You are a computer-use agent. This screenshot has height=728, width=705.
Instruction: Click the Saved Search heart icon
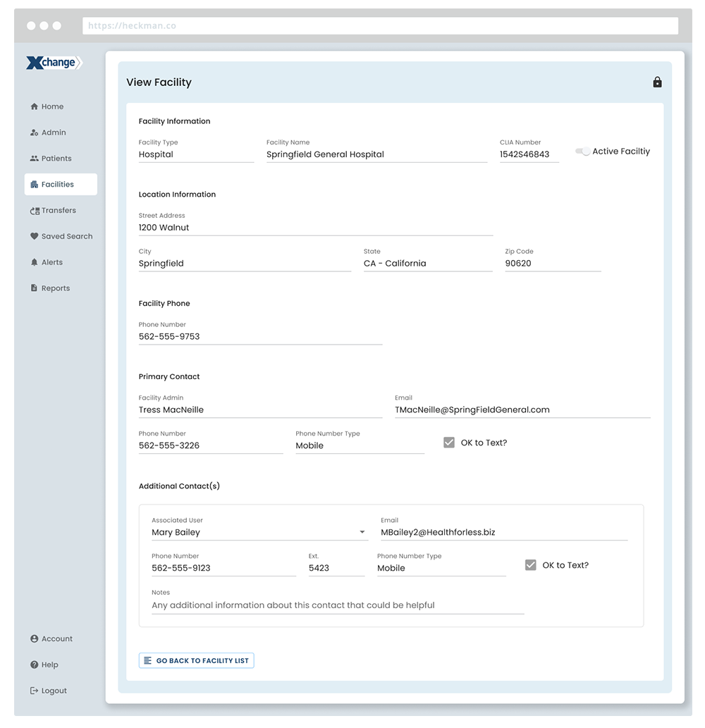pyautogui.click(x=34, y=237)
